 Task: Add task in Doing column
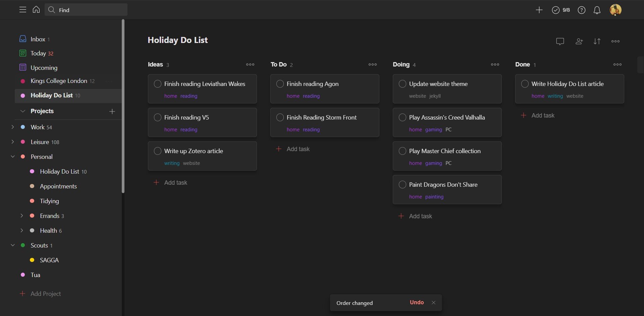click(x=415, y=216)
